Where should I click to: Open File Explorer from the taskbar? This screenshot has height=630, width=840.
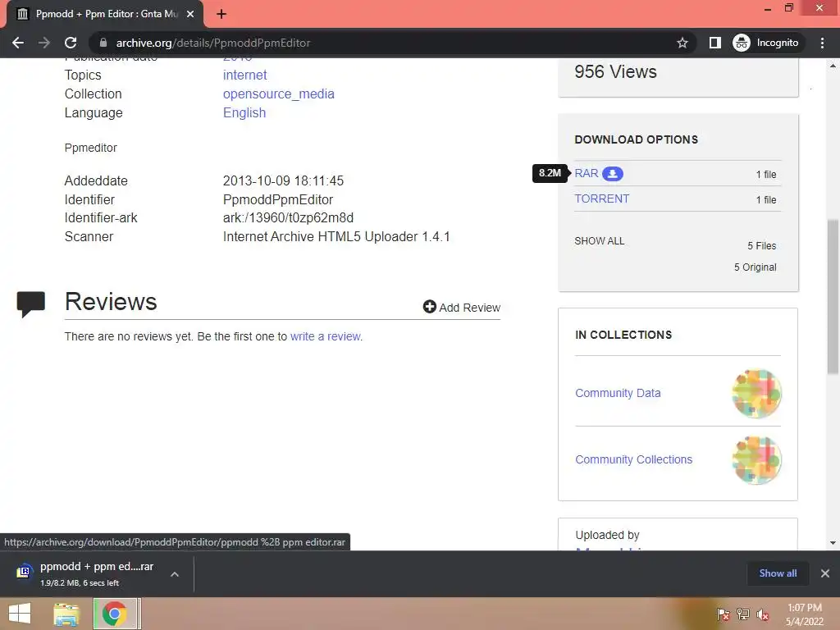(66, 614)
